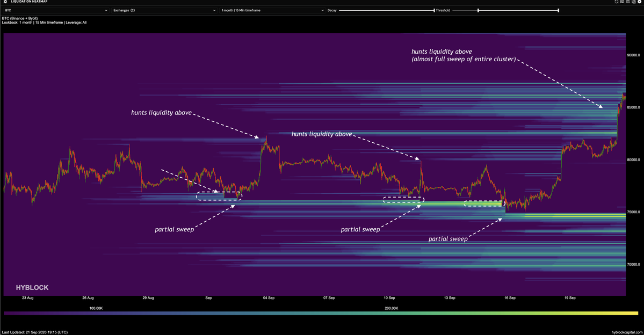Close the liquidation heatmap widget
644x335 pixels.
(x=640, y=2)
